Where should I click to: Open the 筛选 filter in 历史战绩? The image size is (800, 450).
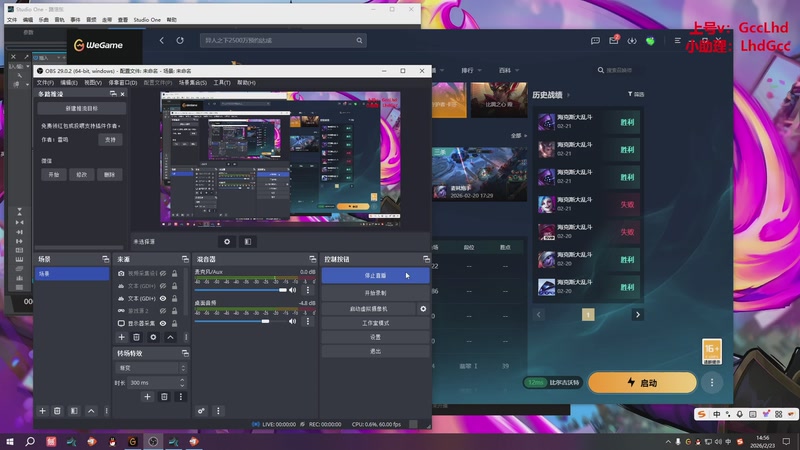pos(636,94)
